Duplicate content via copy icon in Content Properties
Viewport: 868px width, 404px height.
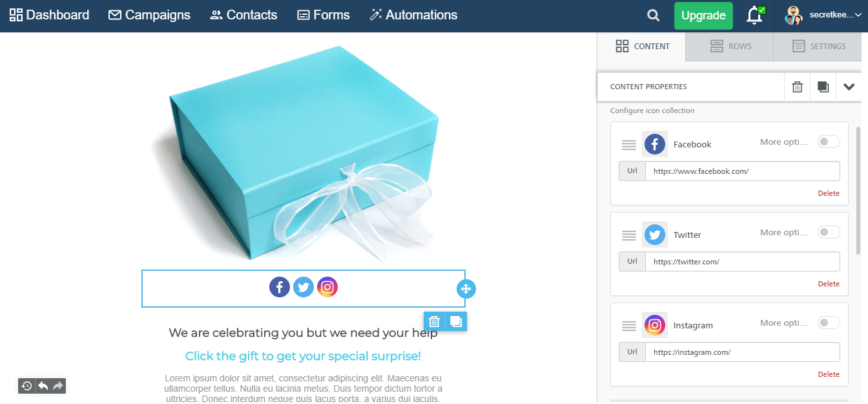823,87
